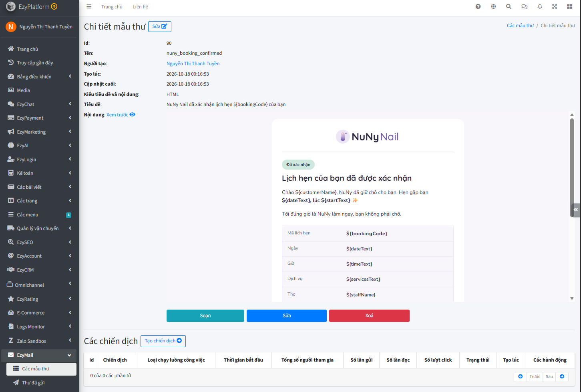Expand the Bảng điều khiển menu

pos(39,76)
